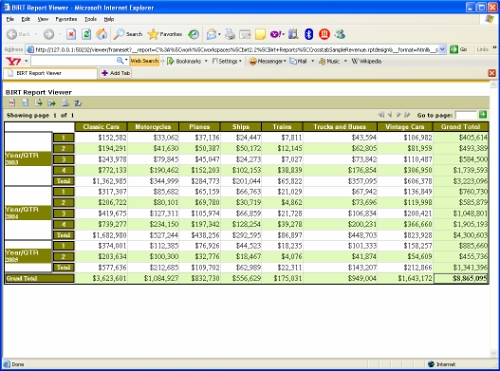Open the Favorites menu

pyautogui.click(x=66, y=19)
